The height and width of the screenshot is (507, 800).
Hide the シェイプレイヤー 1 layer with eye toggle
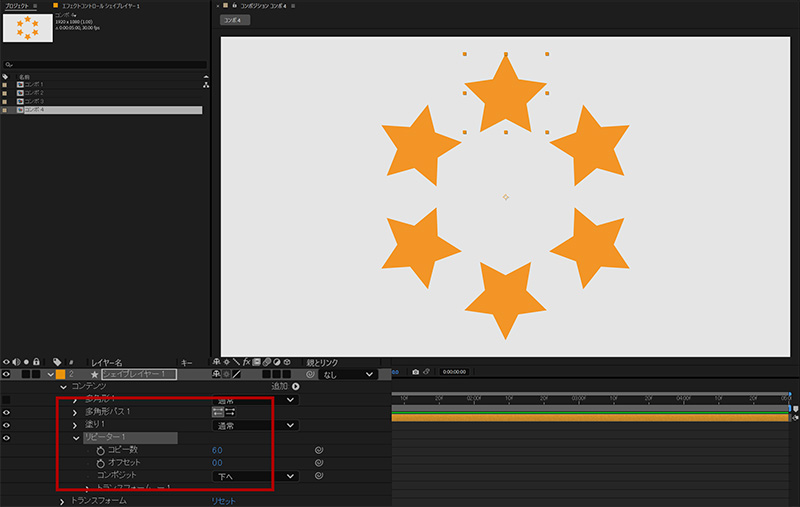(7, 374)
